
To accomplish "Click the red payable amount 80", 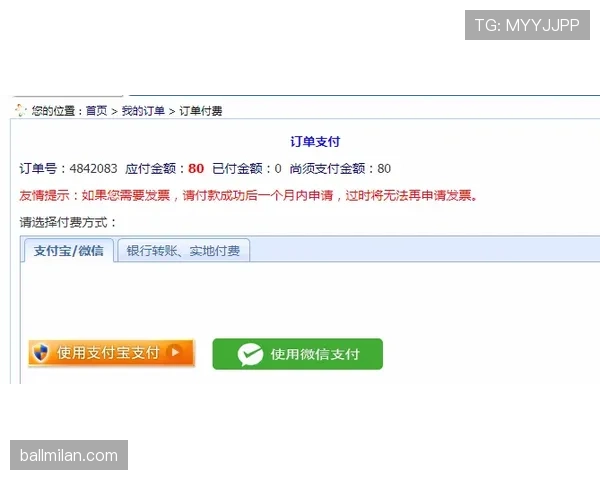I will (196, 168).
